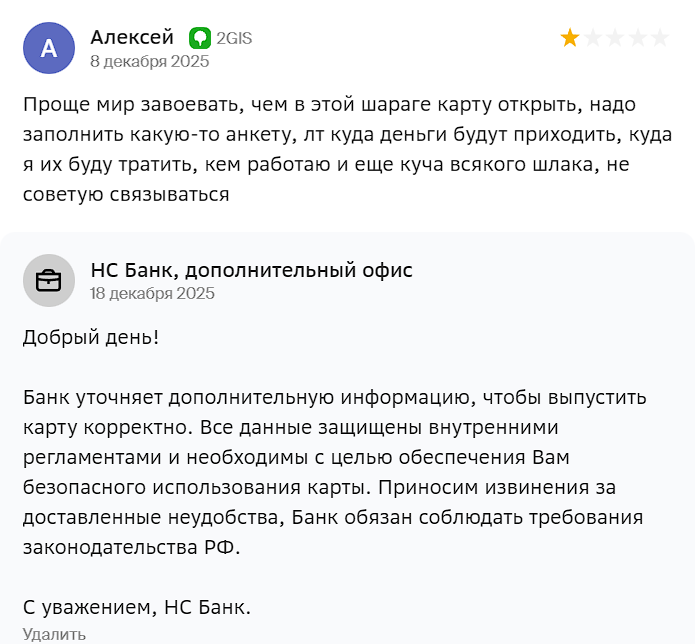Open reviewer name Алексей
Viewport: 695px width, 644px height.
(132, 37)
